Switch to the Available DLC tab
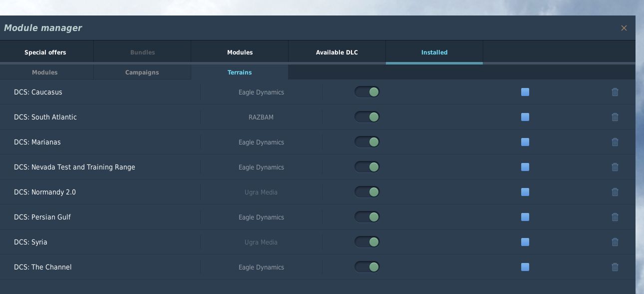644x294 pixels. [x=337, y=52]
